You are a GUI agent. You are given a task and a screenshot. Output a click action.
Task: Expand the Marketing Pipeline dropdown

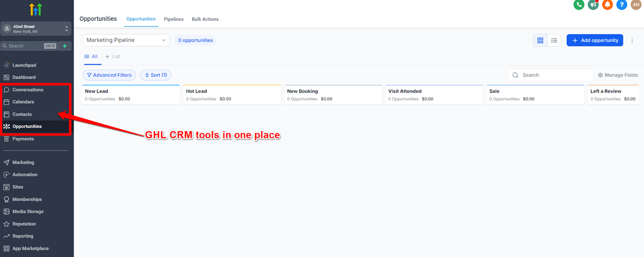(x=126, y=40)
